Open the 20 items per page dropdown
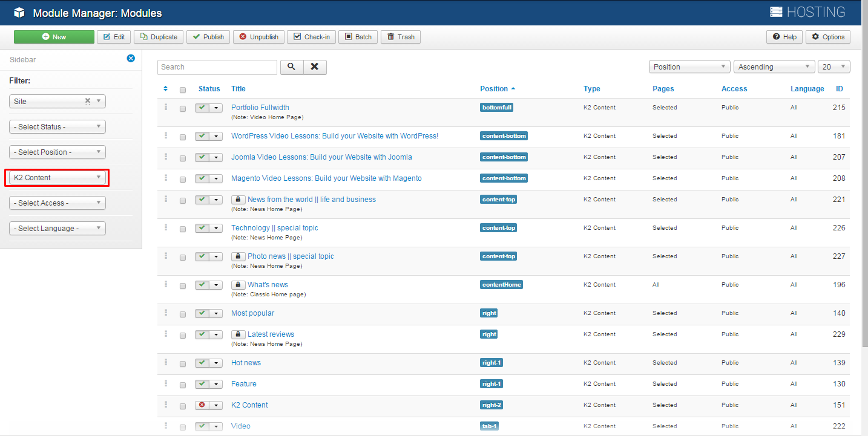868x436 pixels. (x=834, y=67)
